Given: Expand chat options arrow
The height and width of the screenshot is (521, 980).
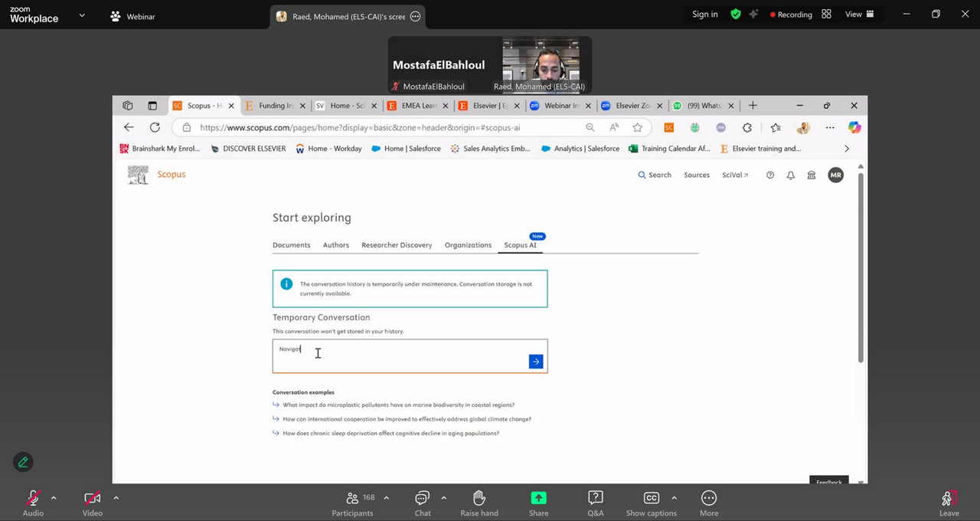Looking at the screenshot, I should pyautogui.click(x=443, y=498).
